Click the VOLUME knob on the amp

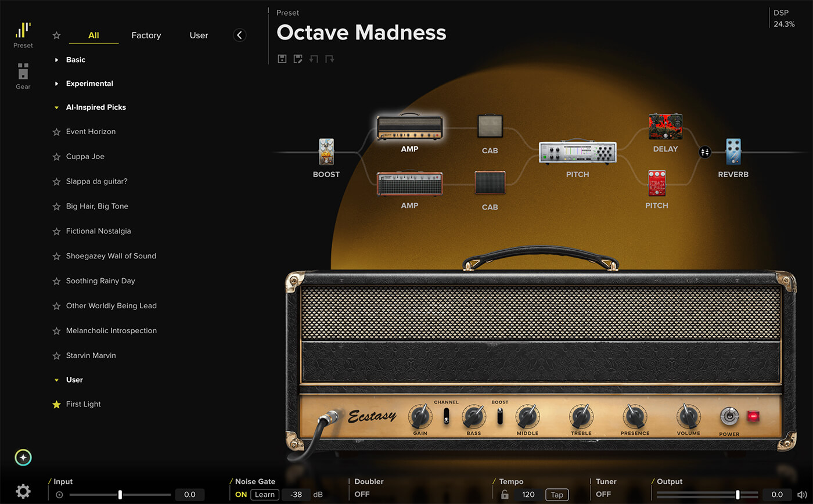coord(689,416)
